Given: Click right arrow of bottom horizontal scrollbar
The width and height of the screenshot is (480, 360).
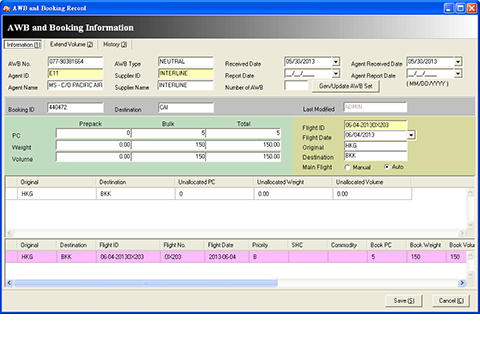Looking at the screenshot, I should coord(462,283).
